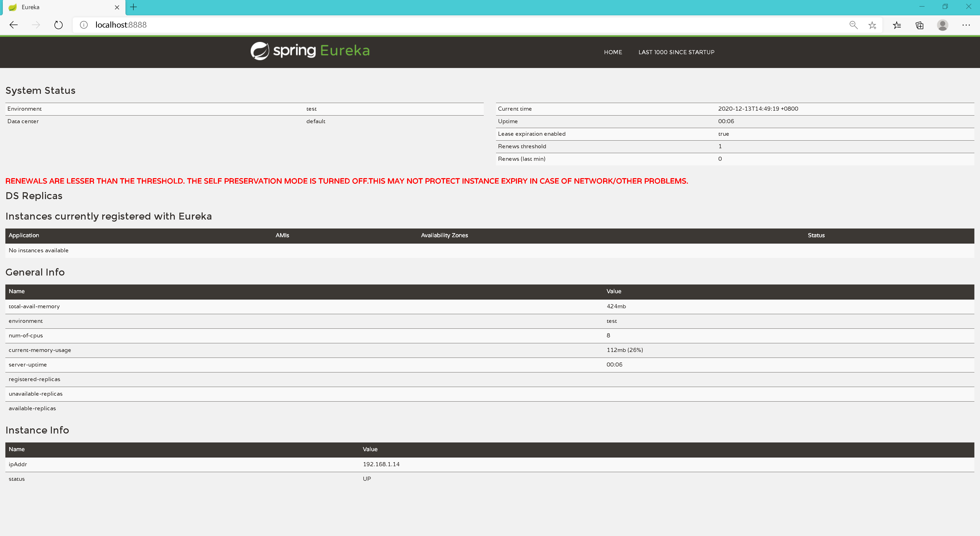Open the Collections icon

(x=919, y=25)
